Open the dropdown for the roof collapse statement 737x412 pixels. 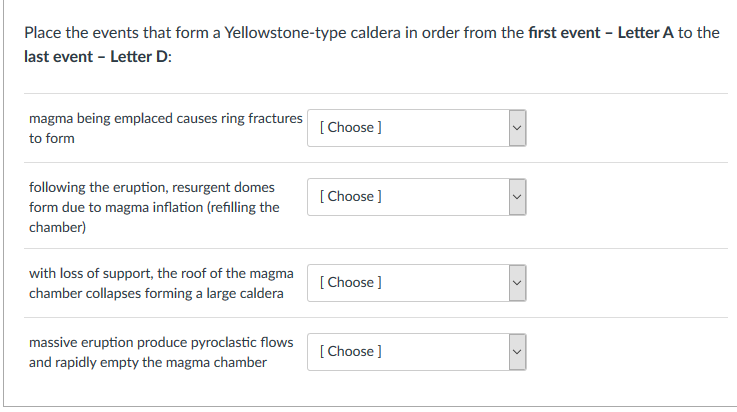[x=416, y=282]
